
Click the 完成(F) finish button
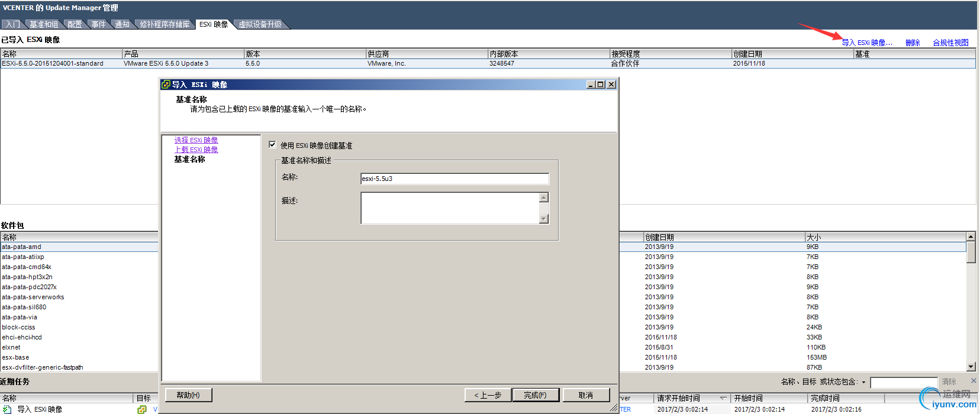click(535, 395)
